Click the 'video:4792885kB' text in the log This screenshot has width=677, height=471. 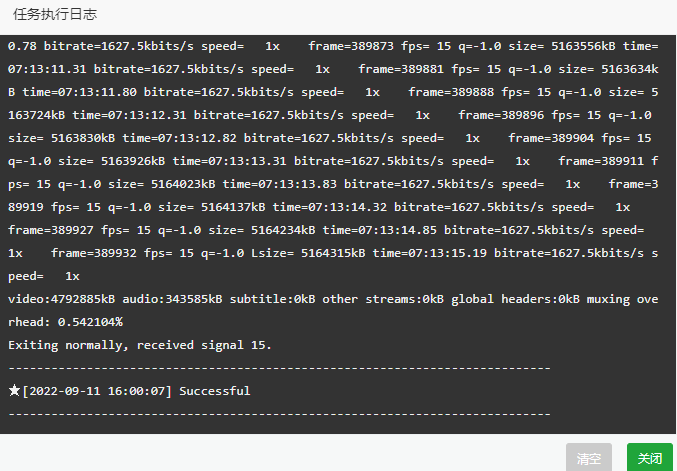click(x=62, y=299)
